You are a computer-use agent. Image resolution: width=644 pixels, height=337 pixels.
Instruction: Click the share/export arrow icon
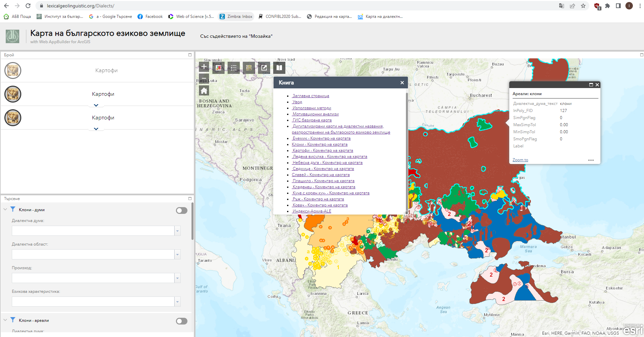tap(264, 68)
